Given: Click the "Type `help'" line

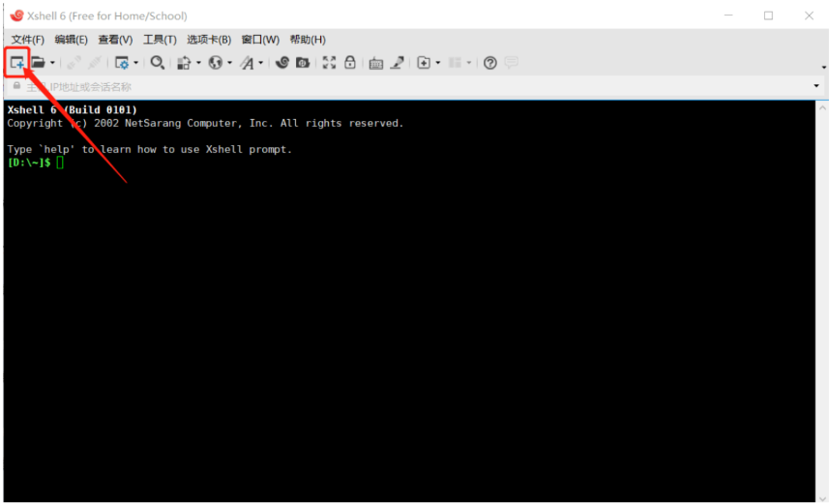Looking at the screenshot, I should 149,150.
